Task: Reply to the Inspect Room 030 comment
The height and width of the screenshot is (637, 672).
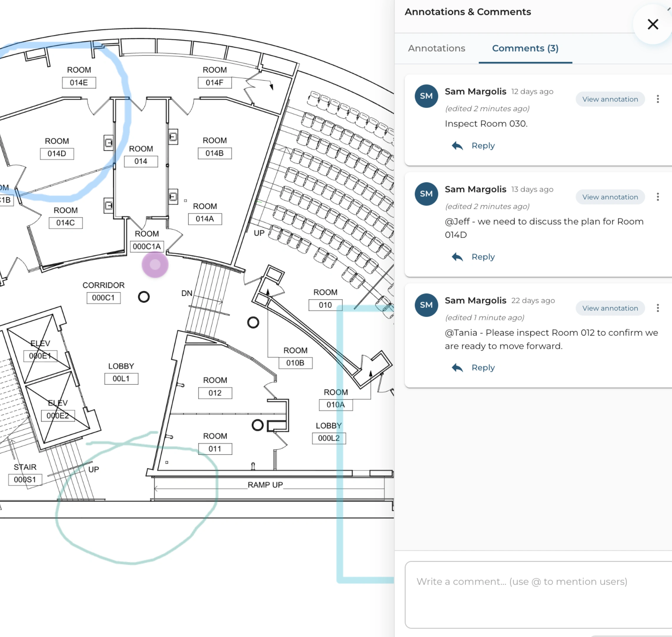Action: coord(483,146)
